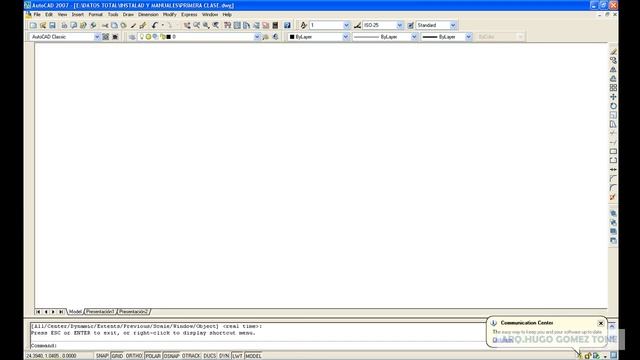This screenshot has height=360, width=640.
Task: Expand the Standard table style dropdown
Action: click(x=453, y=25)
